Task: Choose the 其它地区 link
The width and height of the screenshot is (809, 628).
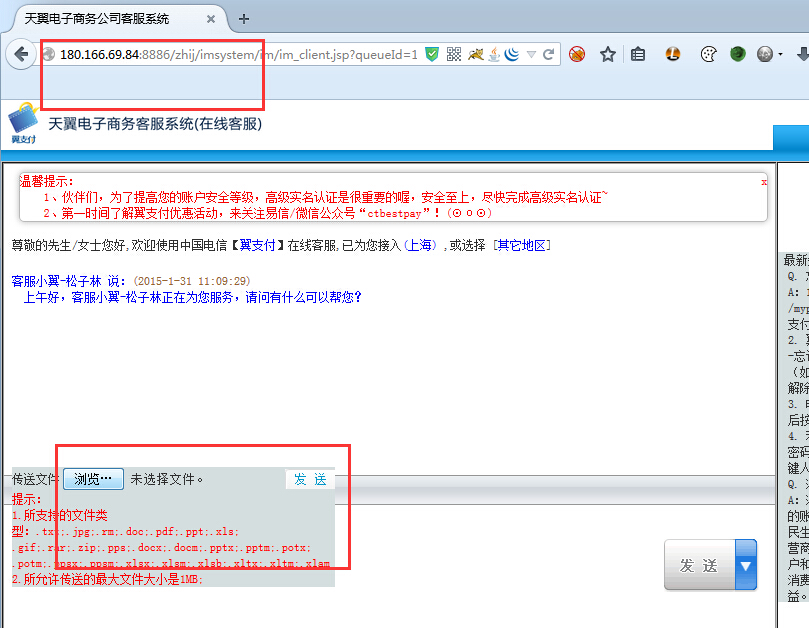Action: 522,245
